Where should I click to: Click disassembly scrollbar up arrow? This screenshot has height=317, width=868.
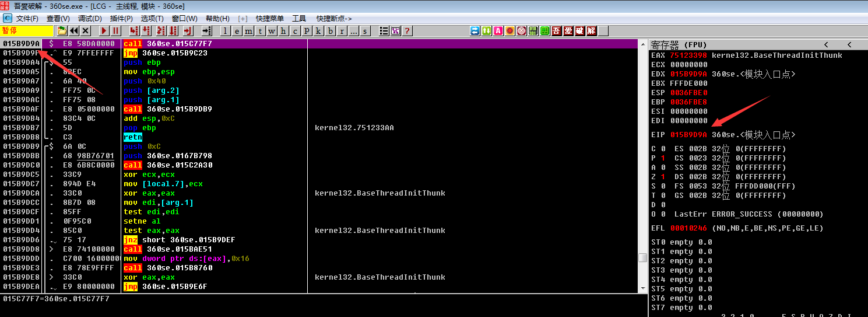point(642,44)
